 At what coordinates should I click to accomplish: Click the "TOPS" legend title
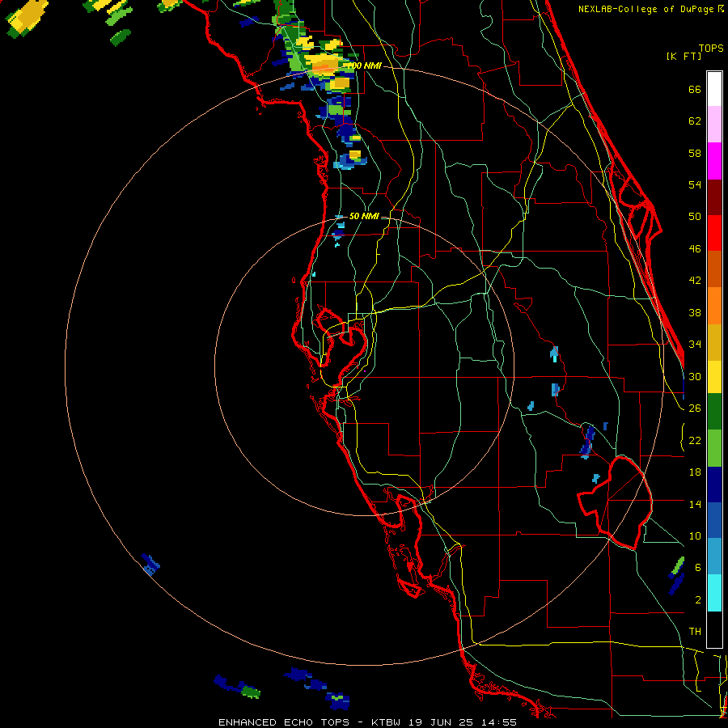click(711, 48)
